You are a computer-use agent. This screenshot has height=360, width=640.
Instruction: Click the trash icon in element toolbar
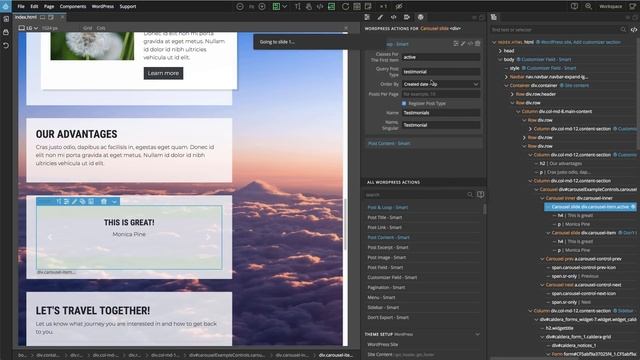104,201
